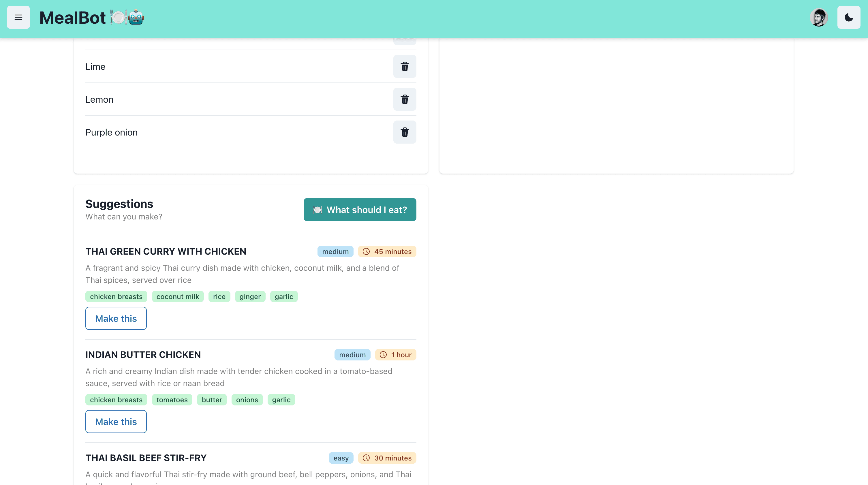The width and height of the screenshot is (868, 485).
Task: Click the 1 hour time badge
Action: point(396,355)
